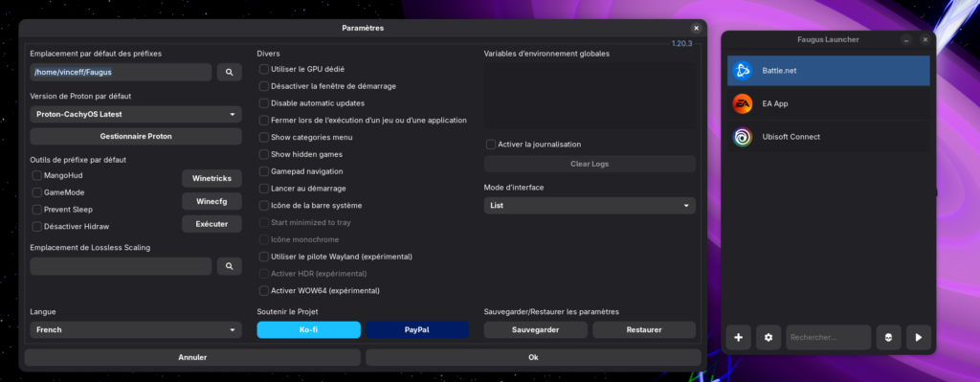
Task: Click the default prefix path field
Action: 121,73
